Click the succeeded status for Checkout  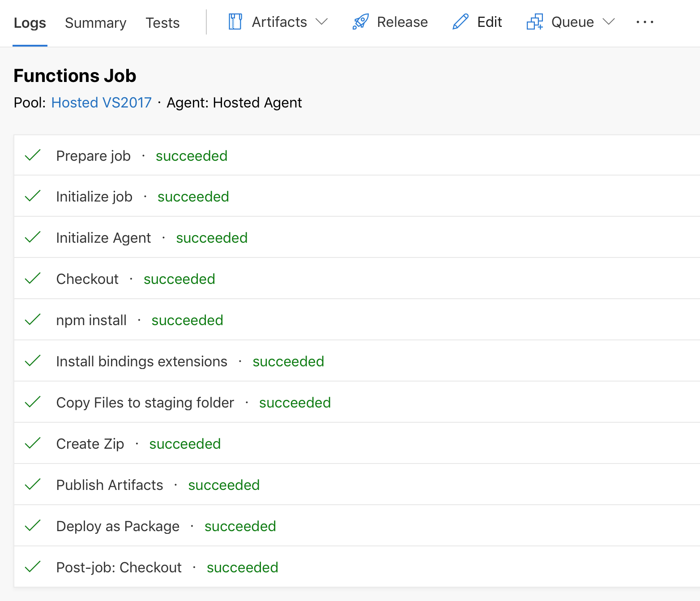[x=179, y=279]
